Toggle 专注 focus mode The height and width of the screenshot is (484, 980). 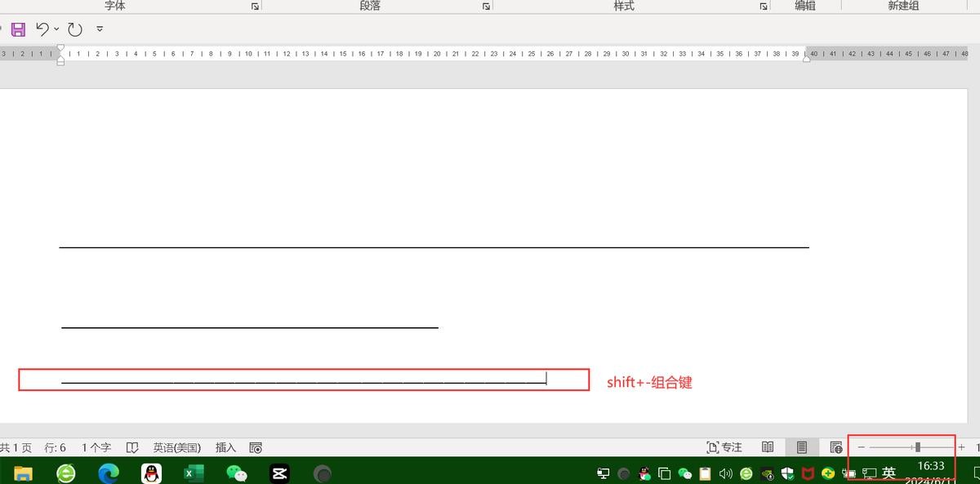pyautogui.click(x=724, y=447)
